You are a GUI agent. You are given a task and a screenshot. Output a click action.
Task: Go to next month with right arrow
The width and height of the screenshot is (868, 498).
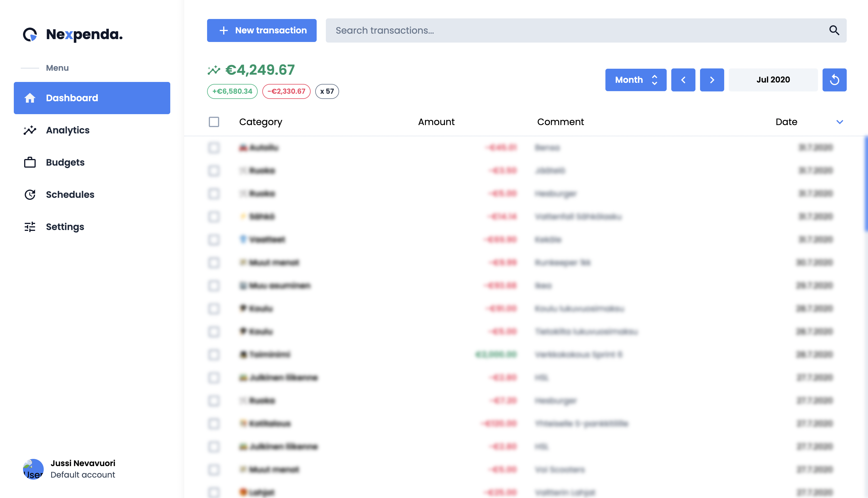[x=712, y=80]
